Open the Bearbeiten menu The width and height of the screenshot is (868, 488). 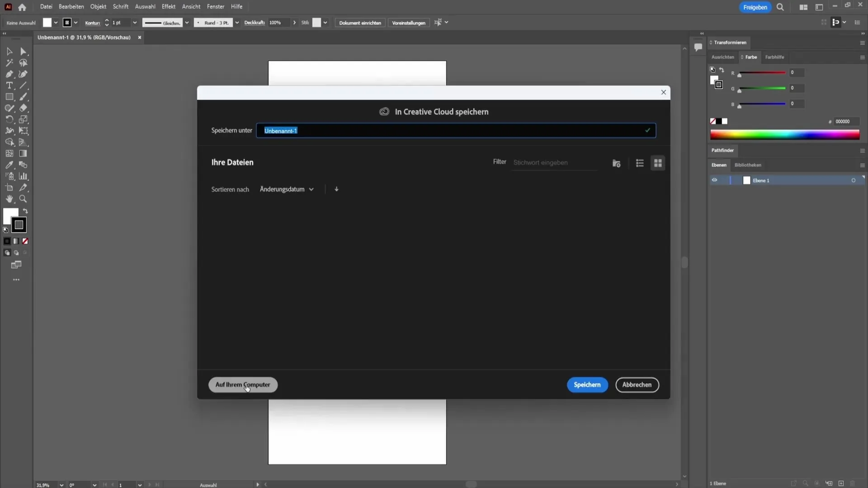coord(71,7)
